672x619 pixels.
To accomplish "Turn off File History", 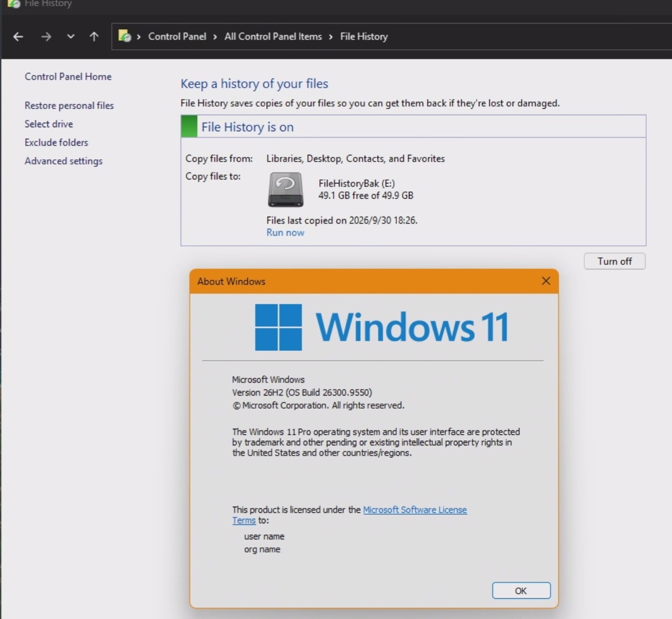I will coord(615,261).
